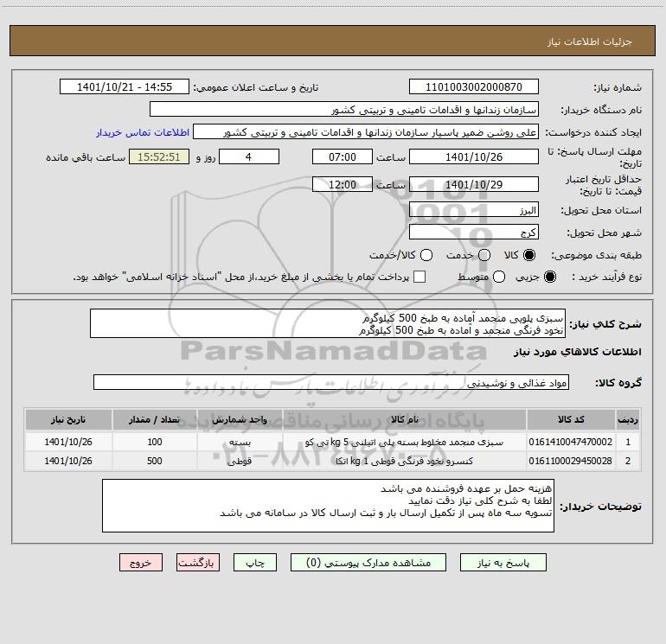The height and width of the screenshot is (644, 666).
Task: Click product code 0161410047470002
Action: click(x=571, y=442)
